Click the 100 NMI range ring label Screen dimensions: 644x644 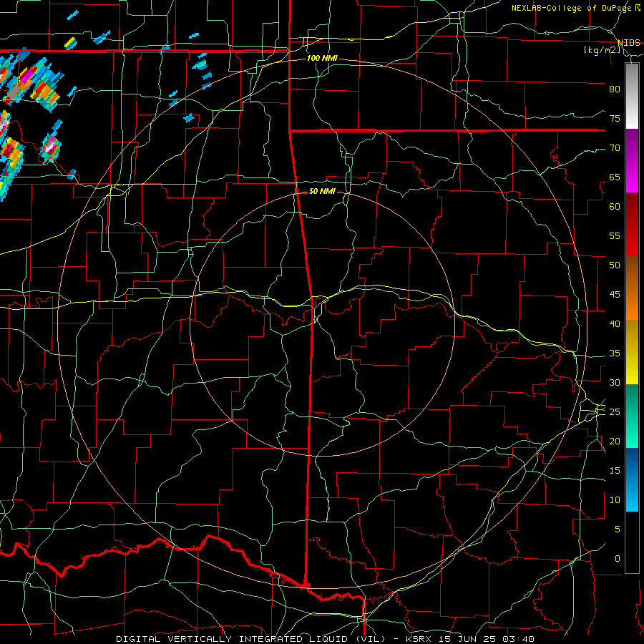tap(322, 59)
